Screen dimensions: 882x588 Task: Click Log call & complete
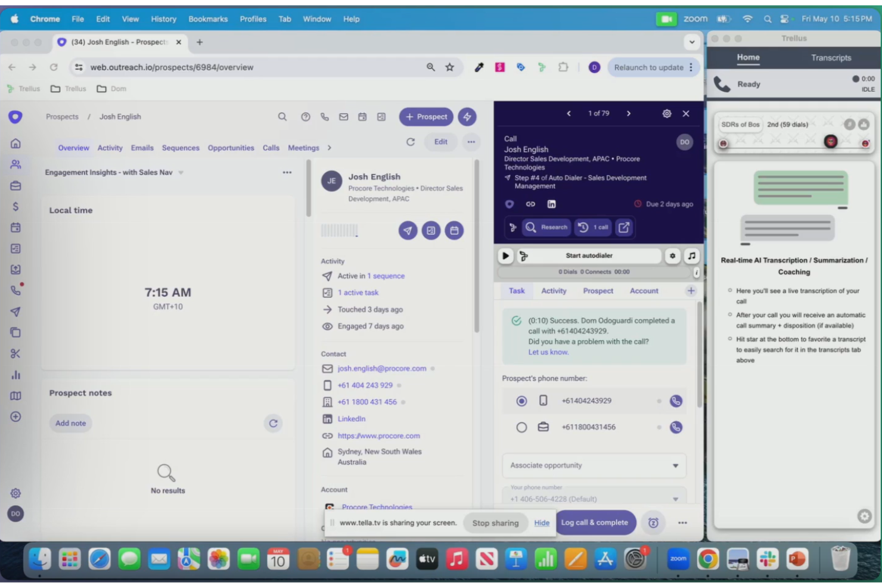tap(595, 522)
